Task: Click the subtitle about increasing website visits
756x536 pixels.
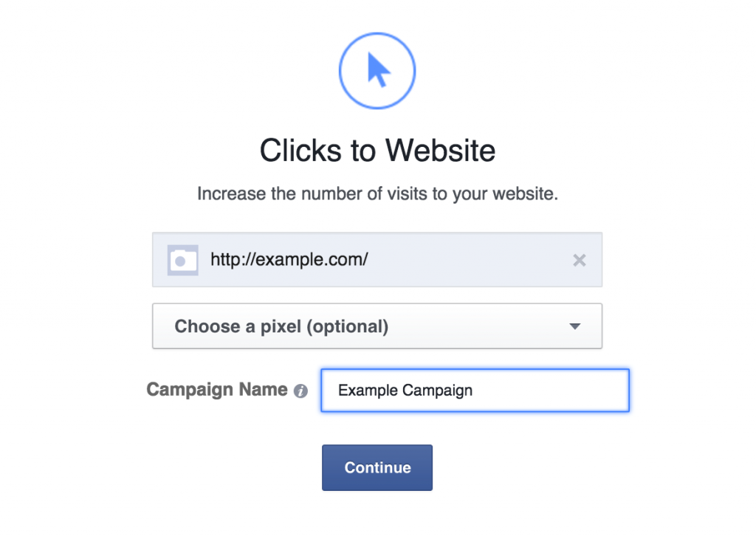Action: tap(377, 193)
